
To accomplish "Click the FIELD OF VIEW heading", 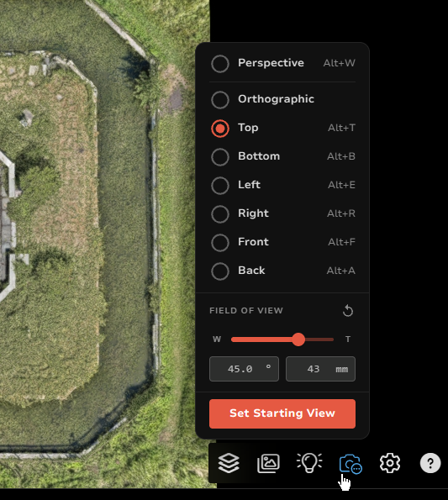I will pos(246,311).
